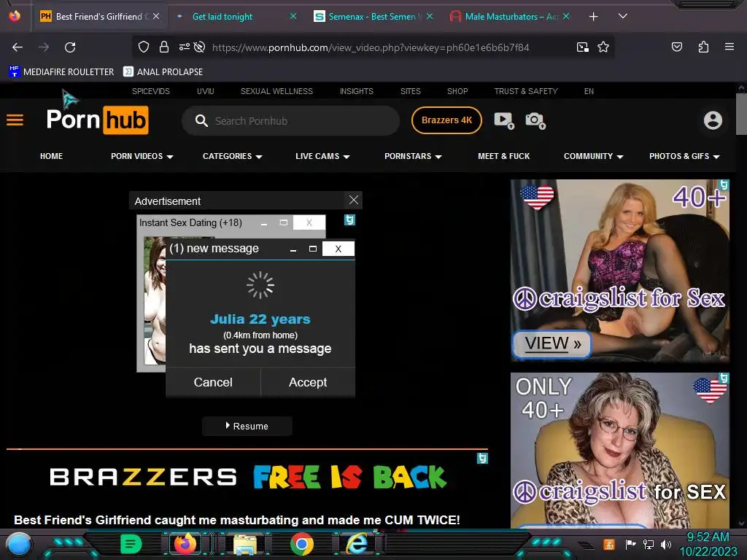Click the ad info icon on banner
This screenshot has height=560, width=747.
[x=482, y=458]
